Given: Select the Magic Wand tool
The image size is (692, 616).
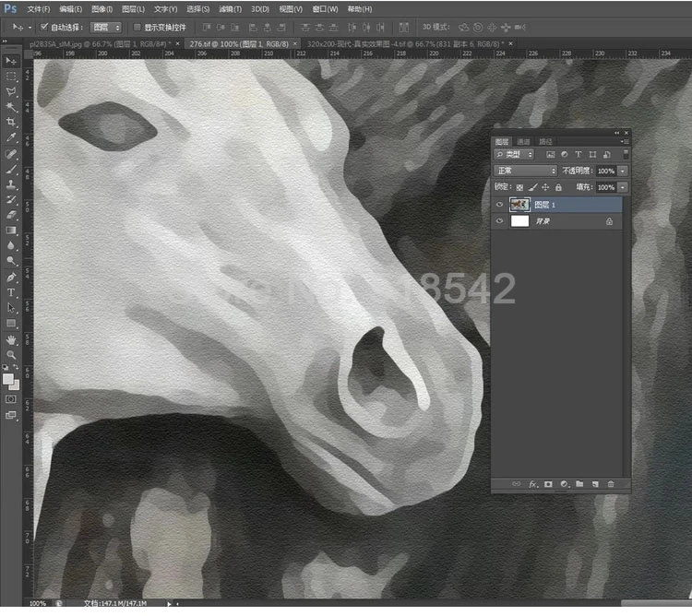Looking at the screenshot, I should (11, 107).
